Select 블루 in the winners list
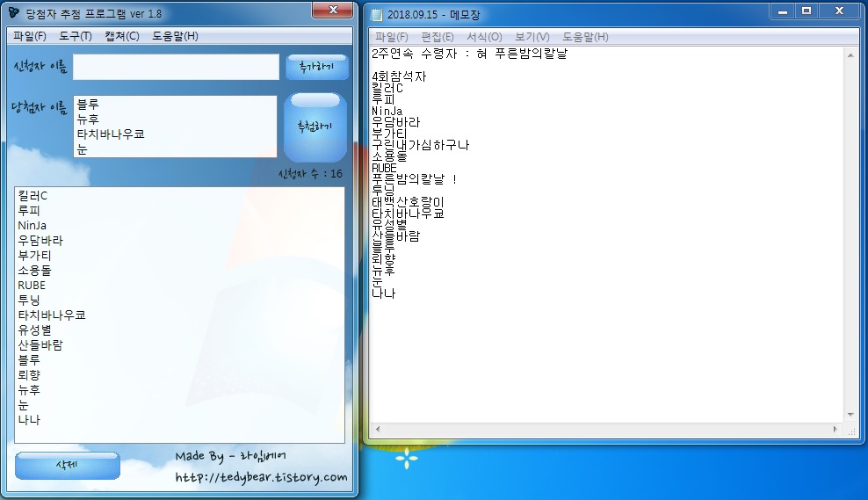 point(88,105)
